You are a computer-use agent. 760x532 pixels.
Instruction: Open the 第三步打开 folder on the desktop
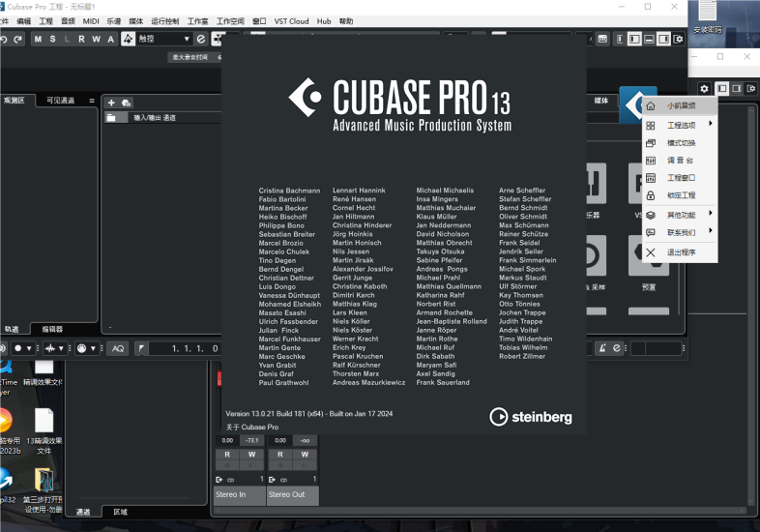44,489
